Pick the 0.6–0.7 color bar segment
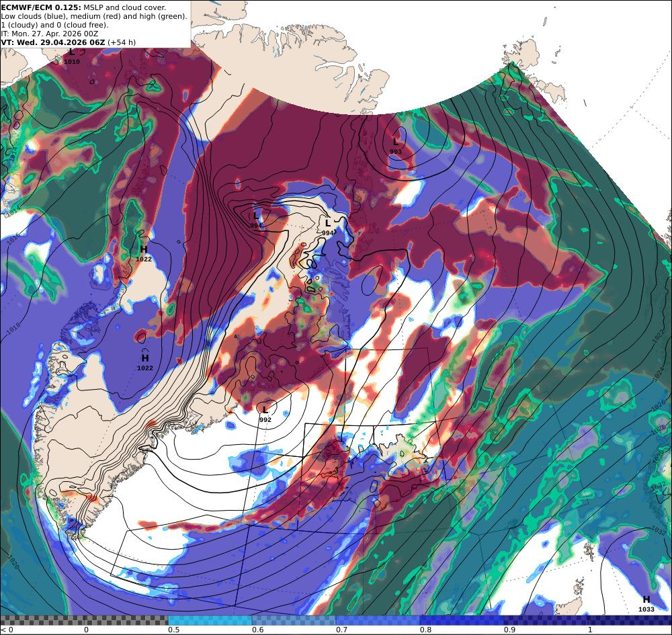672x635 pixels. 294,620
